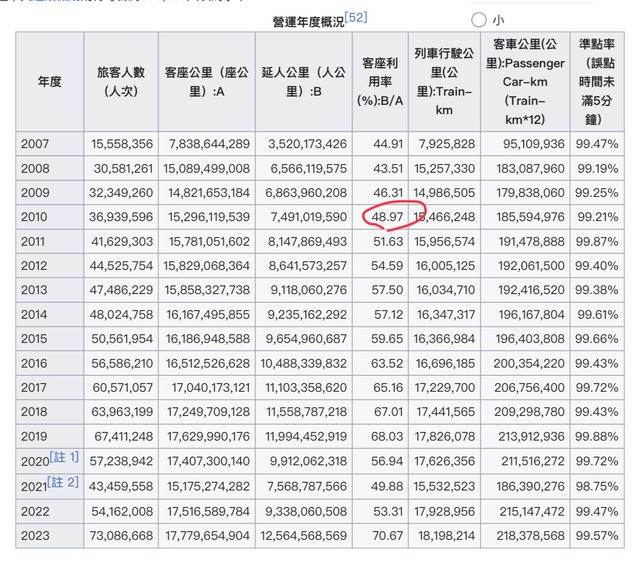Viewport: 640px width, 563px height.
Task: Click 2023 passenger count 73,086,668
Action: pyautogui.click(x=119, y=534)
